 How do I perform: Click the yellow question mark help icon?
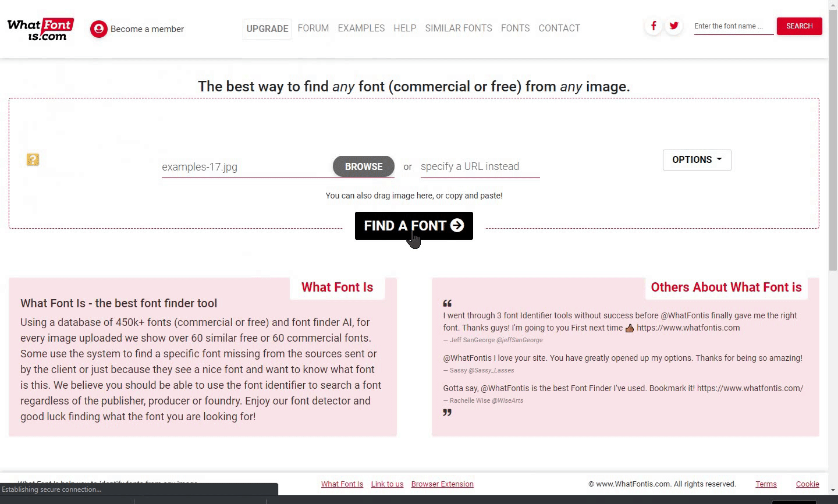[33, 159]
